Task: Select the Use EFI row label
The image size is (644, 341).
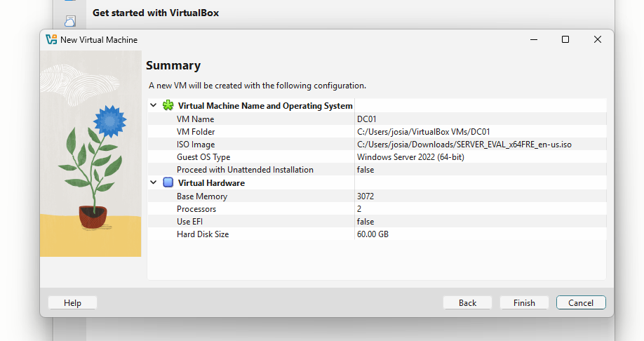Action: coord(189,222)
